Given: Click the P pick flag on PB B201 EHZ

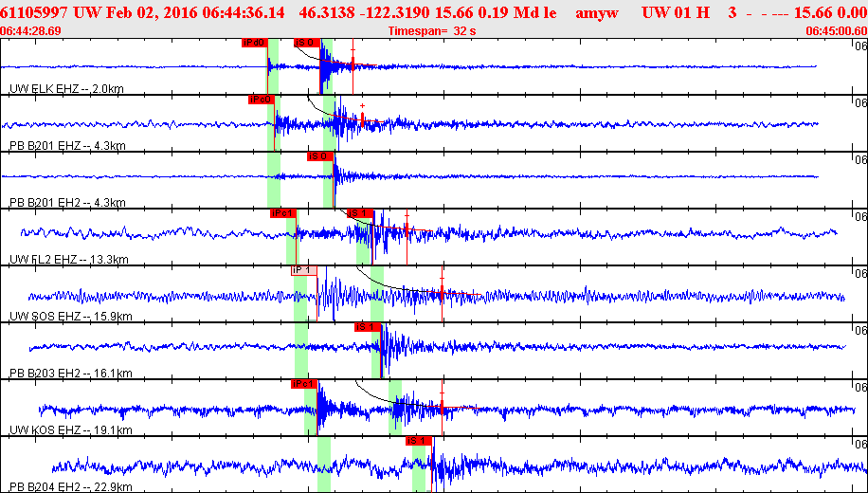Looking at the screenshot, I should point(261,100).
